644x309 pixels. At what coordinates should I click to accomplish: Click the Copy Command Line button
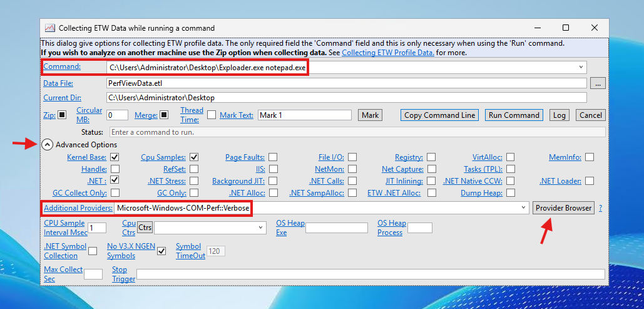tap(440, 115)
